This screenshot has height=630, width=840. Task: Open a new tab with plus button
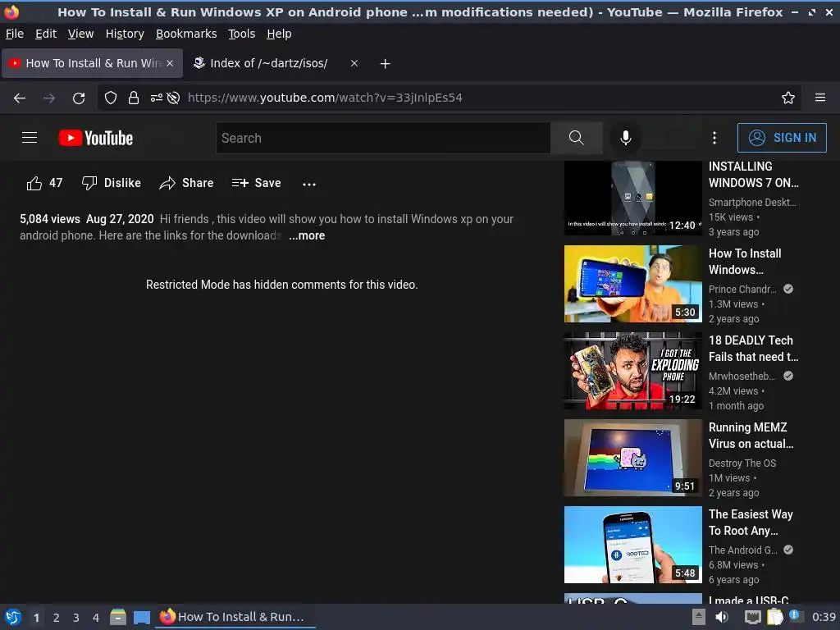[x=385, y=64]
